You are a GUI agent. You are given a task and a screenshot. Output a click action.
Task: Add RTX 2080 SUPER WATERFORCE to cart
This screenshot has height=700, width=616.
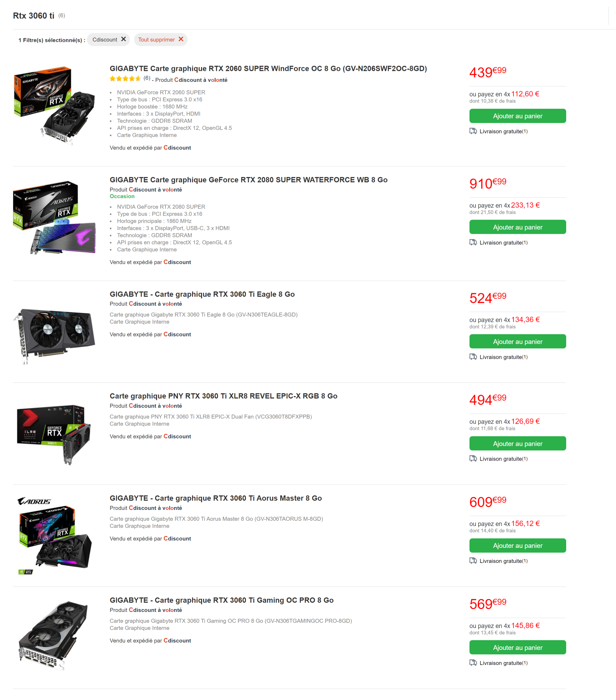coord(517,227)
